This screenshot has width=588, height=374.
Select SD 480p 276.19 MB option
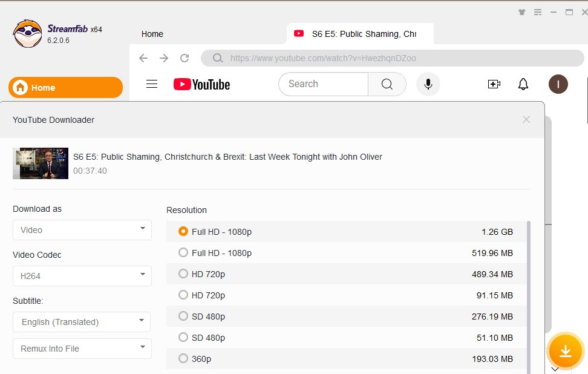(346, 317)
